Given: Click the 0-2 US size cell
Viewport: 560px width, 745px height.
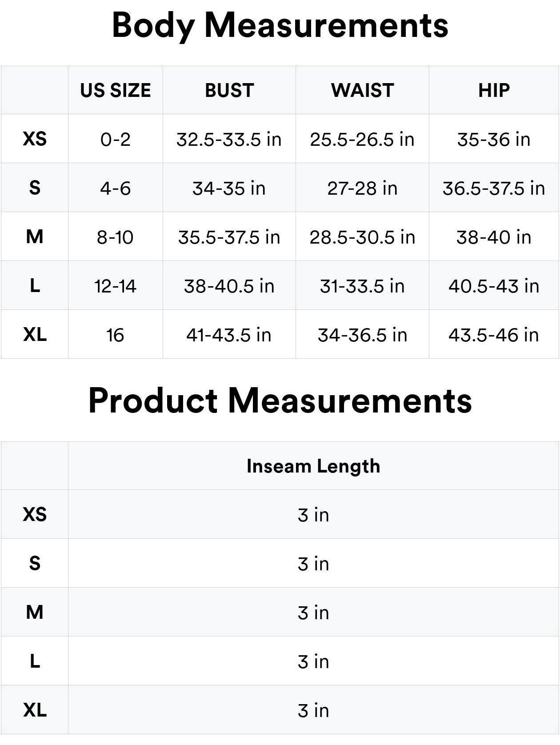Looking at the screenshot, I should coord(116,140).
